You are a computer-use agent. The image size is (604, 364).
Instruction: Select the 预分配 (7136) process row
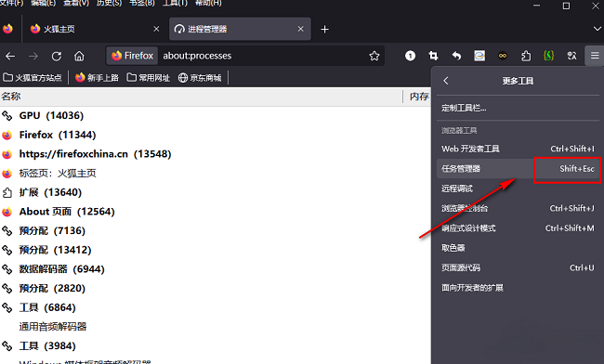point(215,231)
